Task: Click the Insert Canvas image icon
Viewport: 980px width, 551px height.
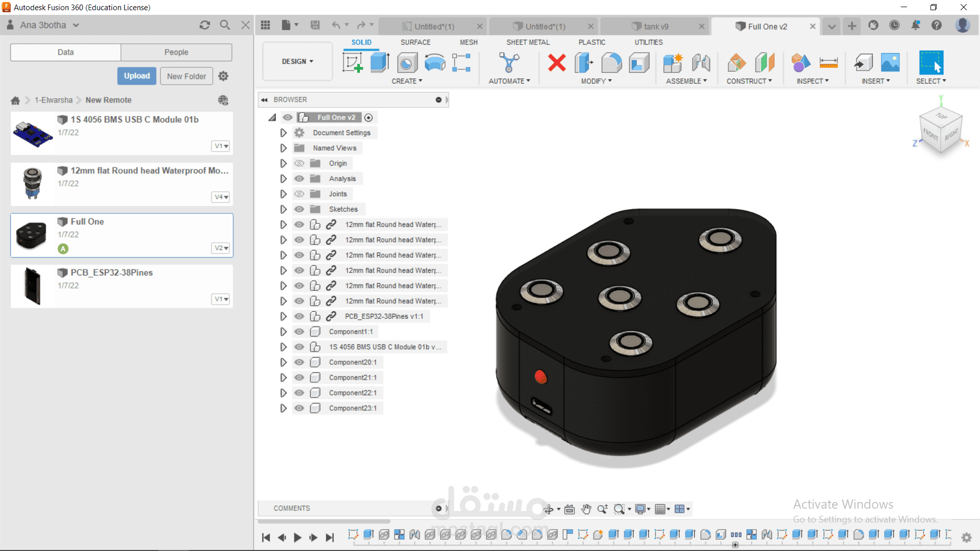Action: (x=890, y=63)
